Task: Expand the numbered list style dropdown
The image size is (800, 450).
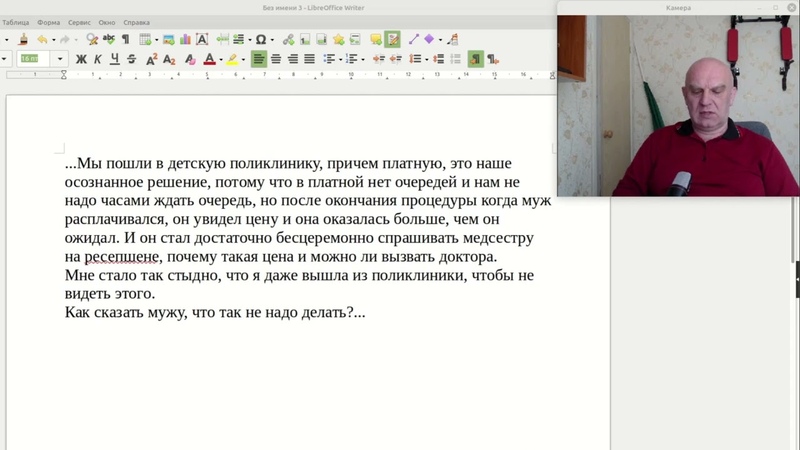Action: tap(363, 60)
